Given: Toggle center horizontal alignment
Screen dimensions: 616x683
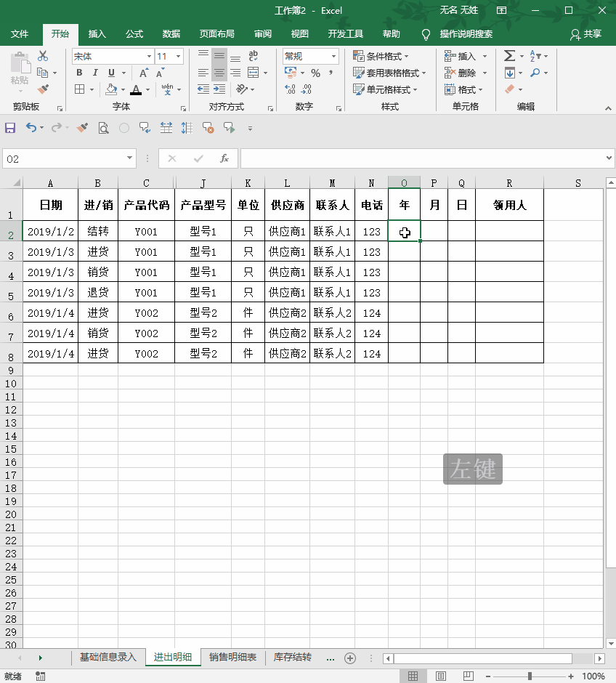Looking at the screenshot, I should (219, 73).
